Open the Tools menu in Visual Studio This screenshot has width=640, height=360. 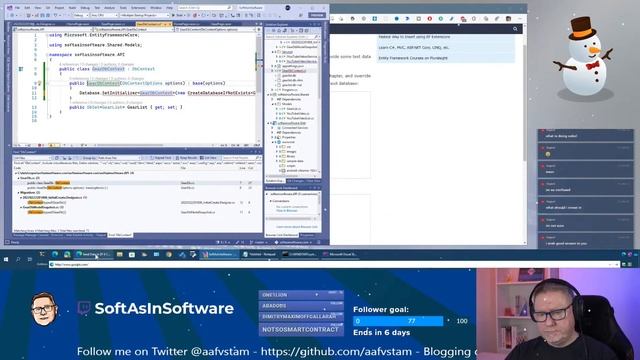[x=123, y=8]
